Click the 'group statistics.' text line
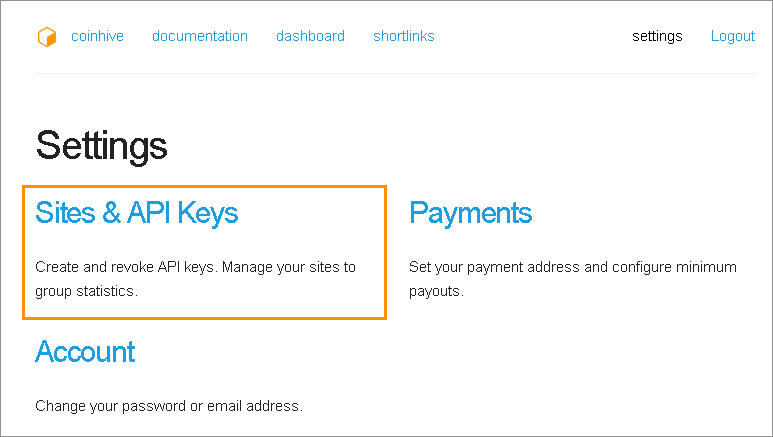This screenshot has height=437, width=773. point(86,292)
